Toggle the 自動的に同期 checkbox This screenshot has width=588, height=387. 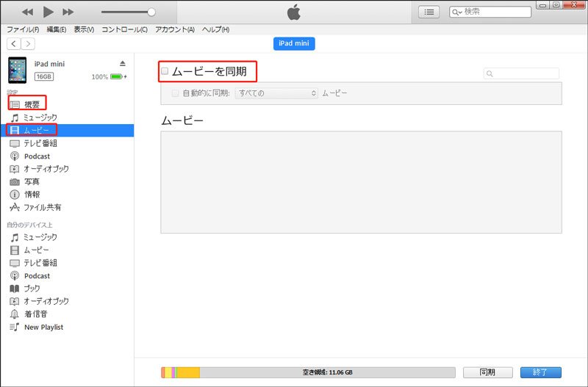(x=175, y=93)
